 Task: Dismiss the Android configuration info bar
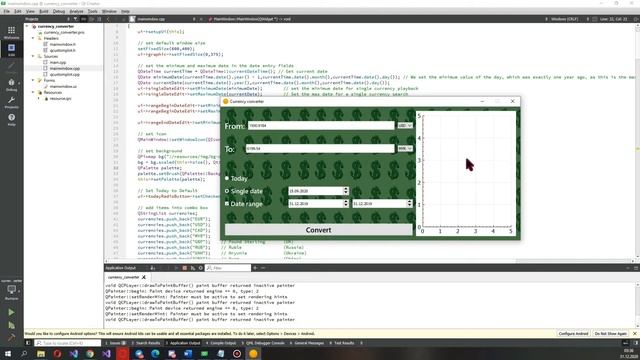coord(635,333)
